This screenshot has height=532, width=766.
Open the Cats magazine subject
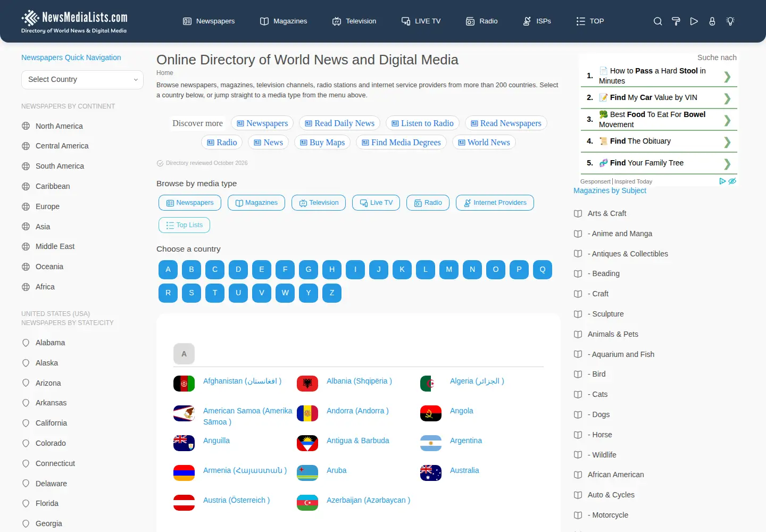(597, 394)
